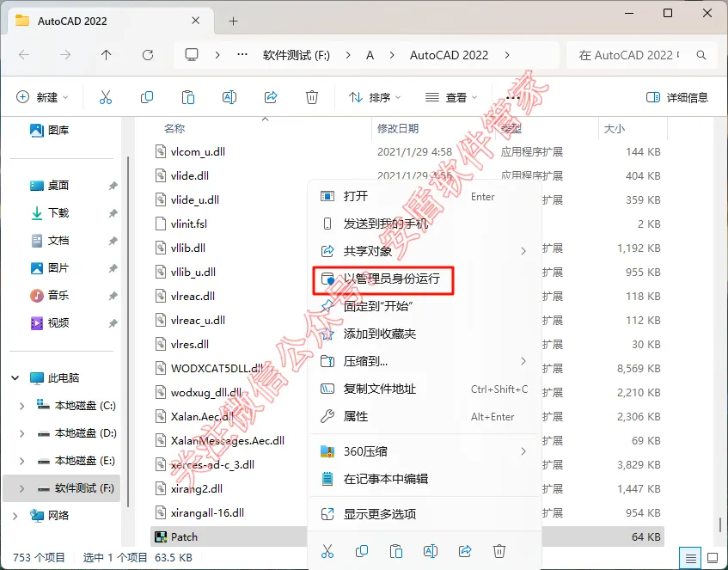Switch to large thumbnails view in status bar

point(713,557)
